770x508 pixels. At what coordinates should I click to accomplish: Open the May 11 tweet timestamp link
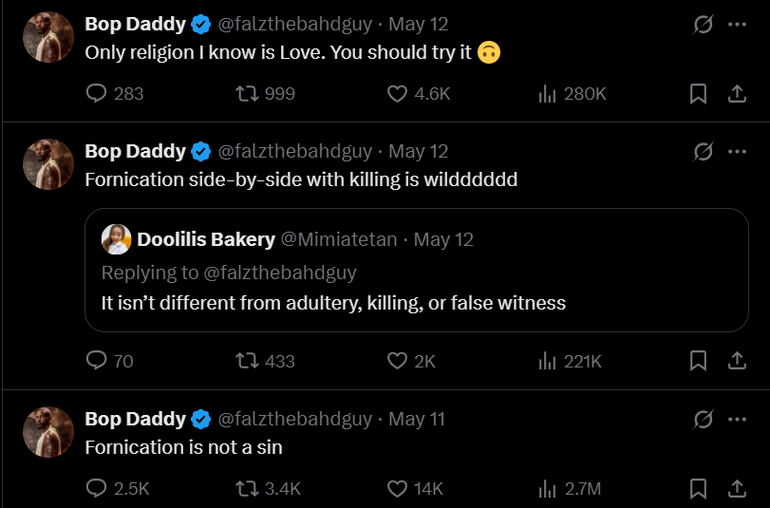pos(416,419)
